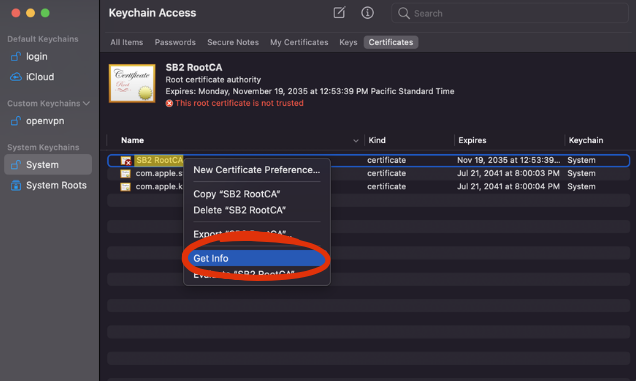Click the SB2 RootCA certificate thumbnail
636x381 pixels.
click(x=132, y=83)
